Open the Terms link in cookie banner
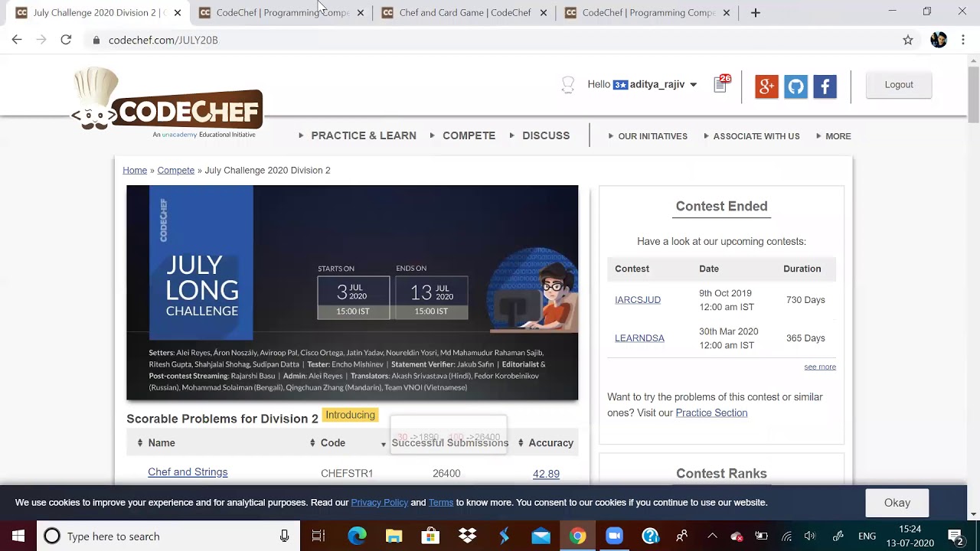980x551 pixels. coord(441,503)
